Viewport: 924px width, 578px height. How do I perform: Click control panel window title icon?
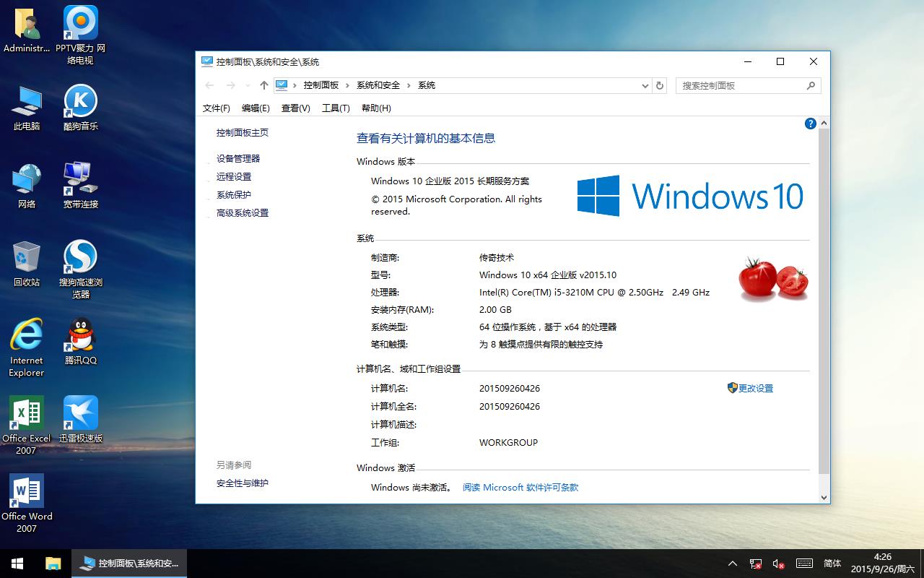pos(207,62)
